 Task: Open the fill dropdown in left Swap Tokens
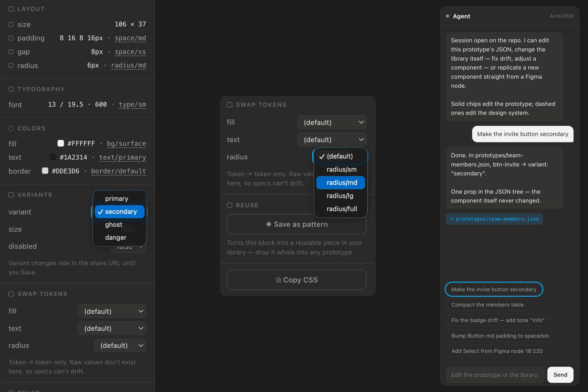pos(112,311)
